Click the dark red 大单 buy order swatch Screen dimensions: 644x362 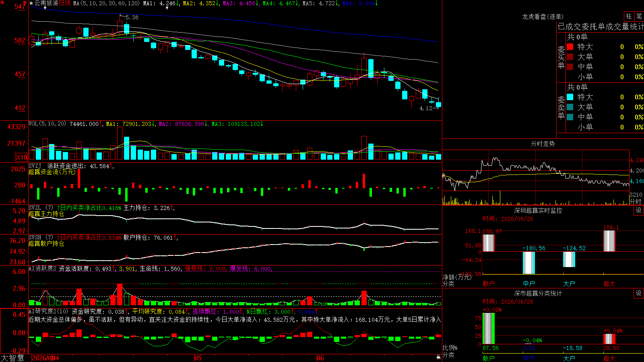570,57
